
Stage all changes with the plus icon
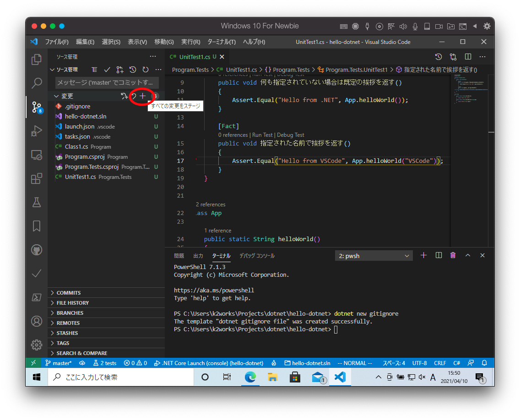pos(142,96)
